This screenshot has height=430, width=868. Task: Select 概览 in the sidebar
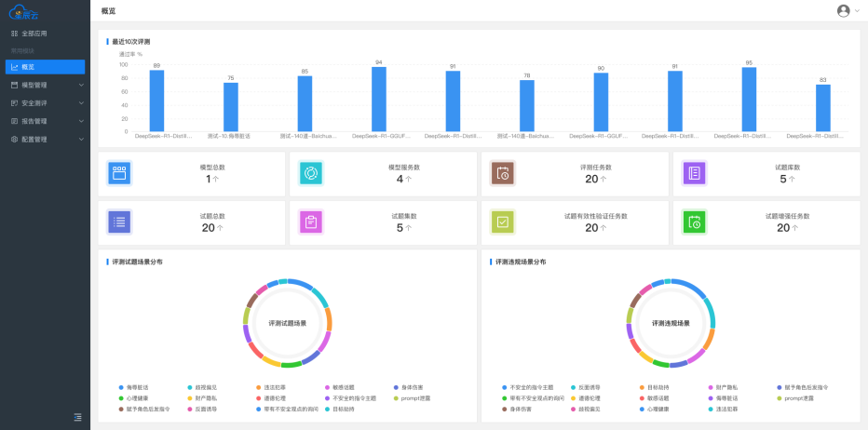click(x=45, y=67)
